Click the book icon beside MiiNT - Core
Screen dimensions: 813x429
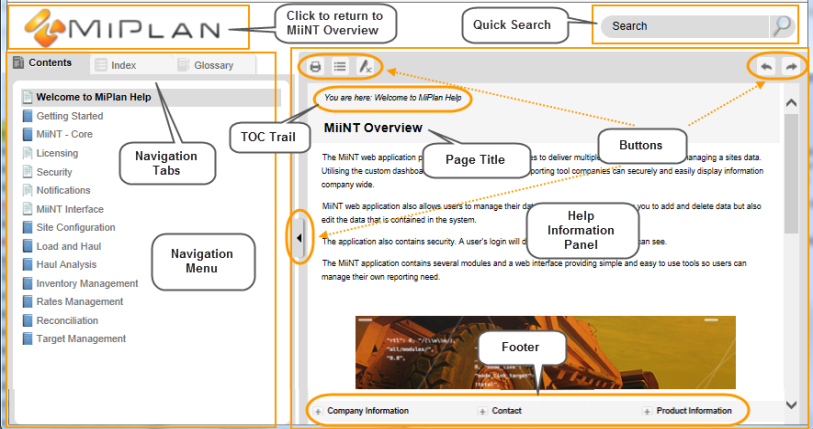[x=27, y=134]
